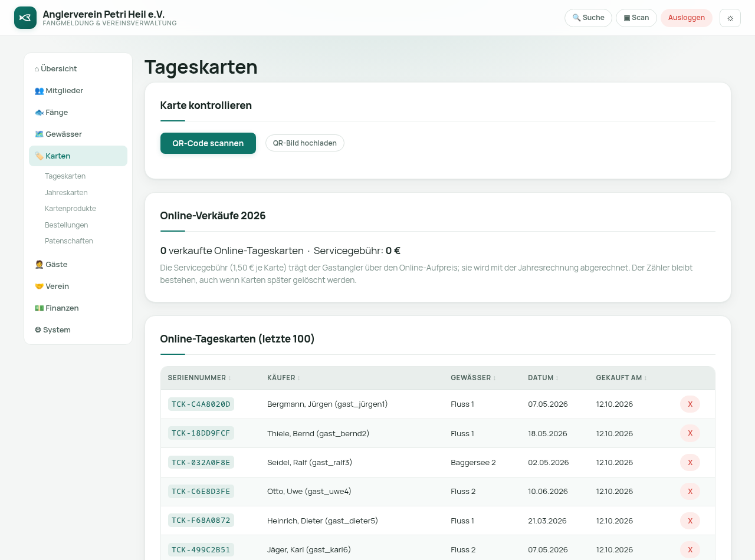
Task: Click serial number TCK-18DD9FCF
Action: [201, 433]
